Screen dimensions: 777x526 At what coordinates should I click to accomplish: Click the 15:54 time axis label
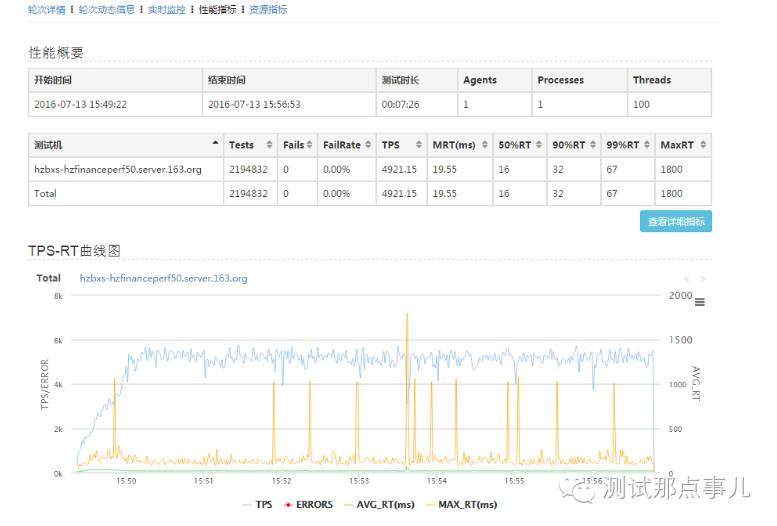(437, 481)
